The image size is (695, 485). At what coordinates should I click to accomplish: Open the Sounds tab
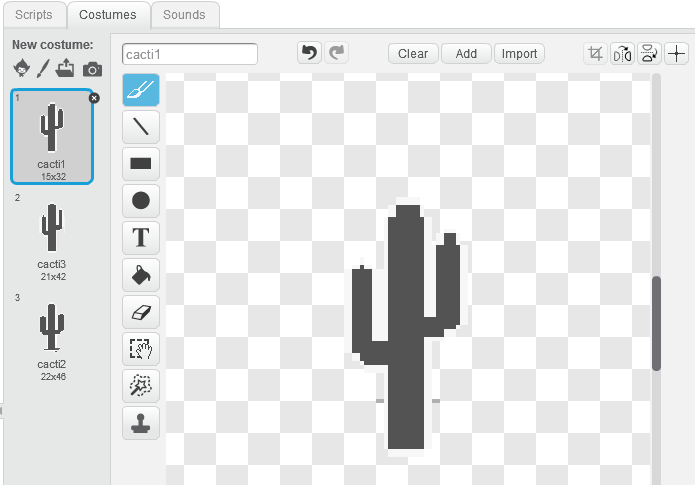pyautogui.click(x=184, y=15)
